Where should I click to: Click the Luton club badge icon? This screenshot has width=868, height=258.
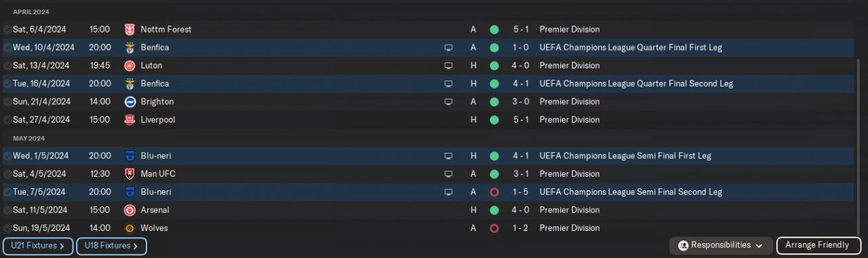[130, 66]
